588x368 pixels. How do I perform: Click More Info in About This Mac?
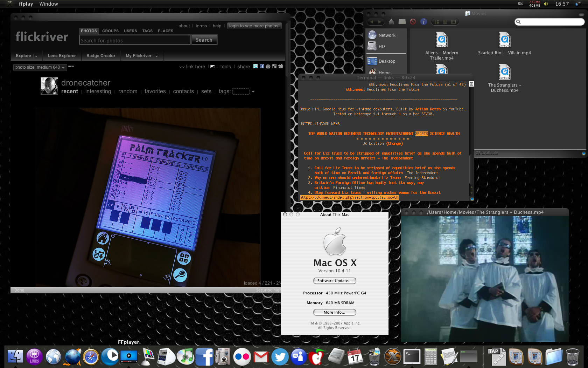click(334, 312)
